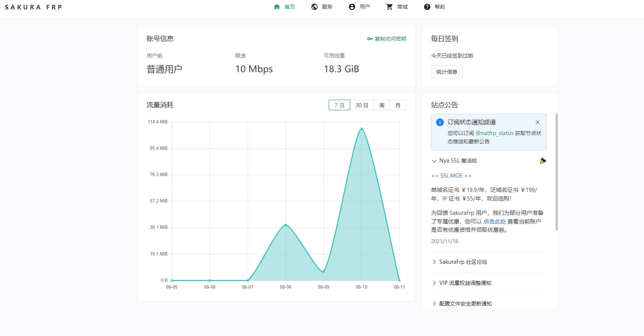Image resolution: width=644 pixels, height=336 pixels.
Task: Open the 服务 menu
Action: (x=327, y=7)
